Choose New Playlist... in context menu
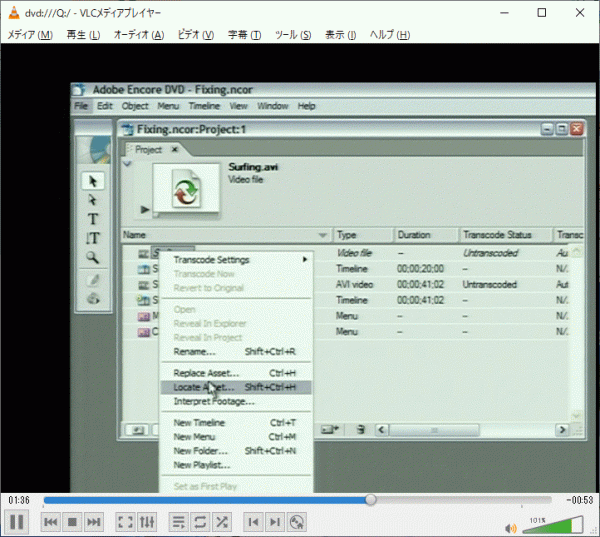This screenshot has height=537, width=600. (x=236, y=465)
